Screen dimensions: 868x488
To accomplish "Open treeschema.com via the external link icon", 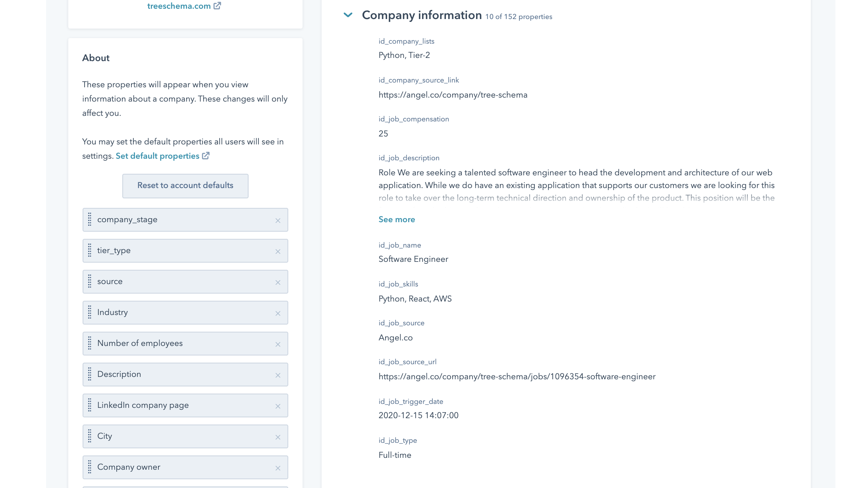I will click(217, 6).
